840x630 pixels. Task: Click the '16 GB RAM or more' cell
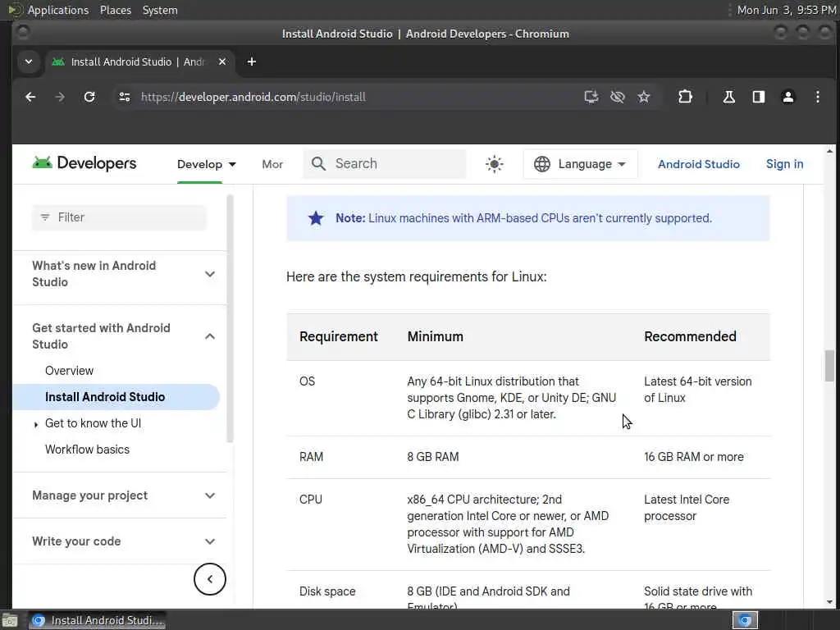[694, 457]
